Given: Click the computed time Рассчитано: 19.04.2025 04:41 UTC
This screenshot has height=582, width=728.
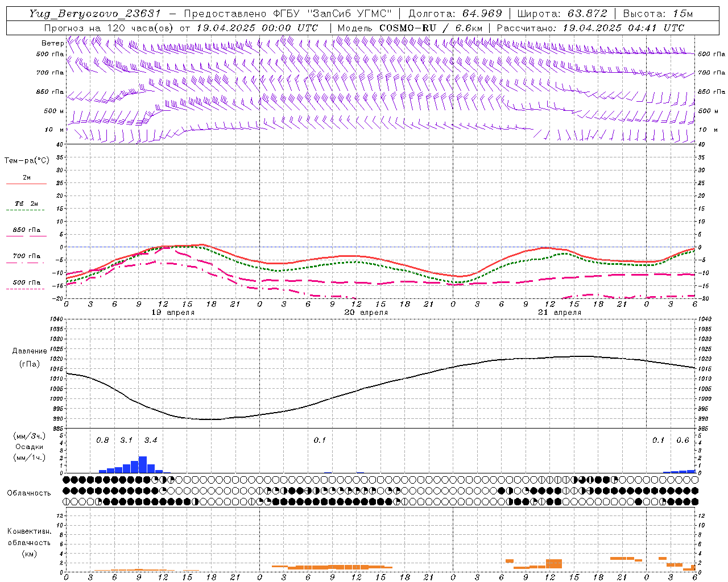Looking at the screenshot, I should point(590,28).
